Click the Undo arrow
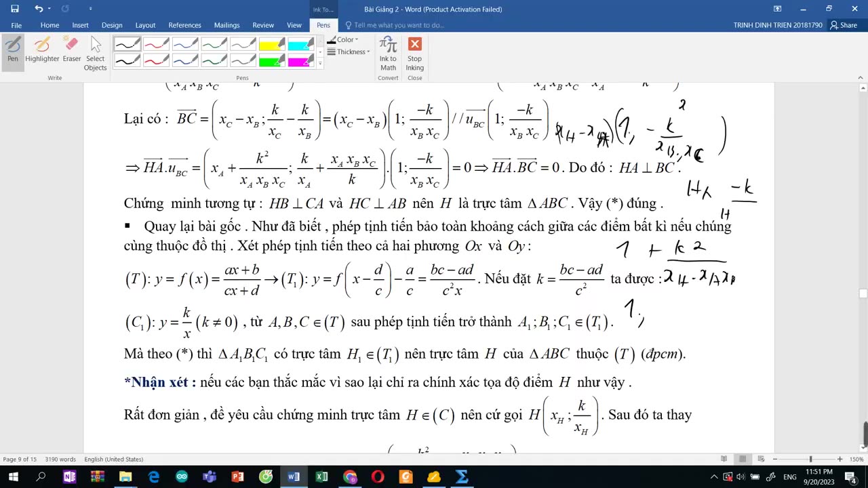868x488 pixels. [x=39, y=9]
